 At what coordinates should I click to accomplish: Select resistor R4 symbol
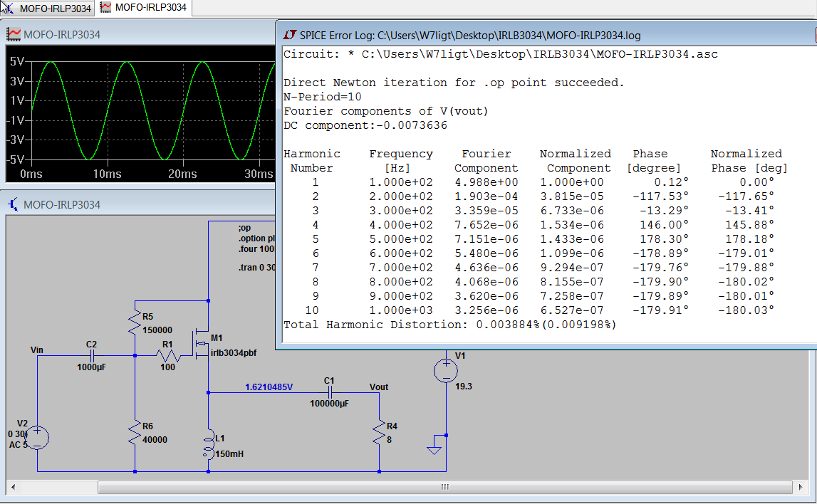coord(379,432)
